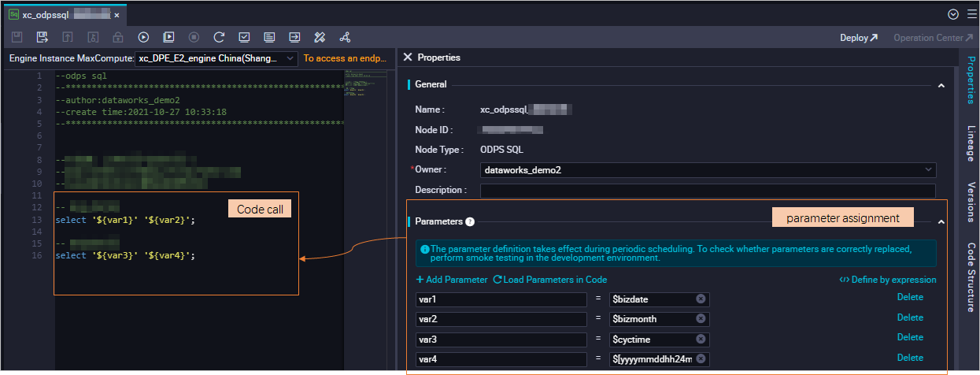Image resolution: width=980 pixels, height=375 pixels.
Task: Close the xc_odpssql editor tab
Action: pyautogui.click(x=117, y=15)
